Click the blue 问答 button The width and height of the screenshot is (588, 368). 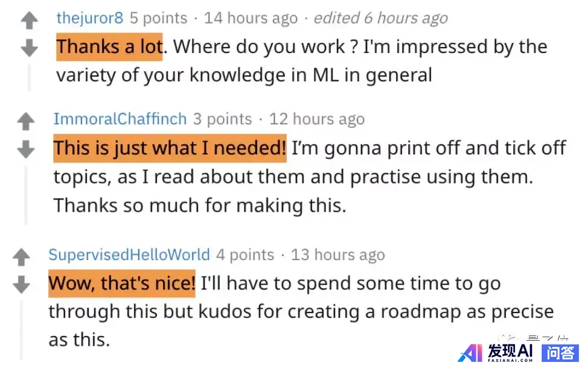click(x=560, y=352)
